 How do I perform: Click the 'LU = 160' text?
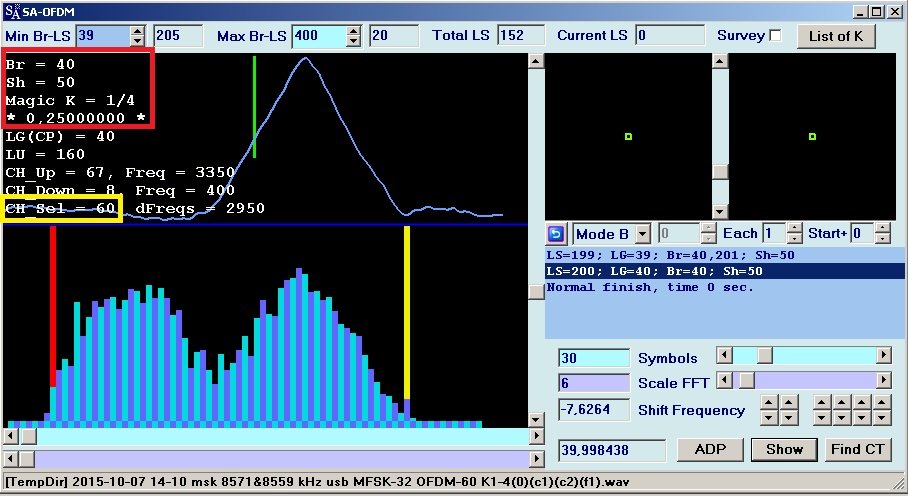[45, 155]
